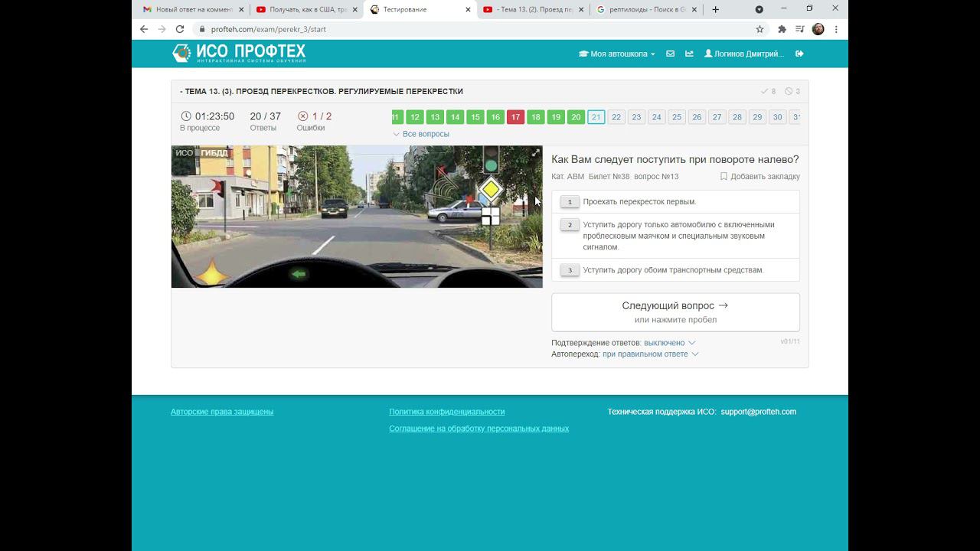Expand the Все вопросы list
Viewport: 980px width, 551px height.
pyautogui.click(x=421, y=134)
